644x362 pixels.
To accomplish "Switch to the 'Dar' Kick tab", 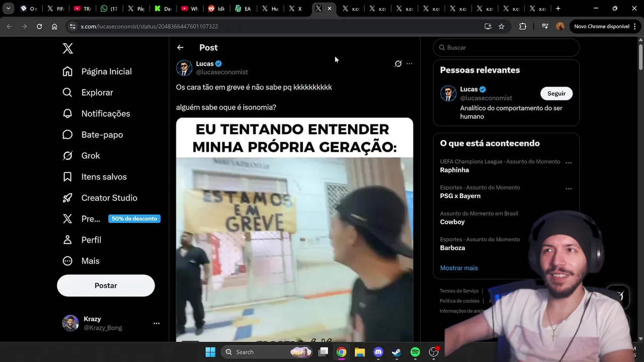I will [163, 9].
